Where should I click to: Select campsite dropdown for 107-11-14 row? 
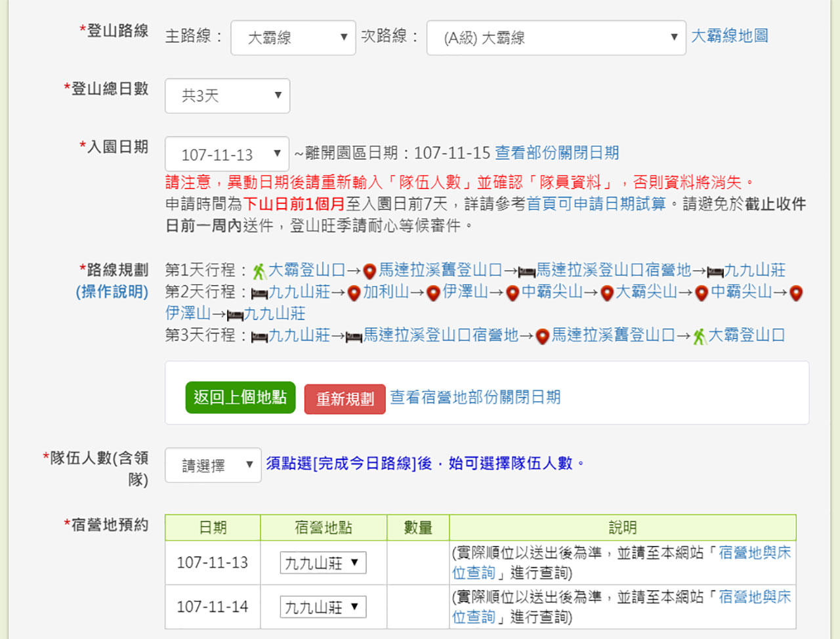point(323,607)
